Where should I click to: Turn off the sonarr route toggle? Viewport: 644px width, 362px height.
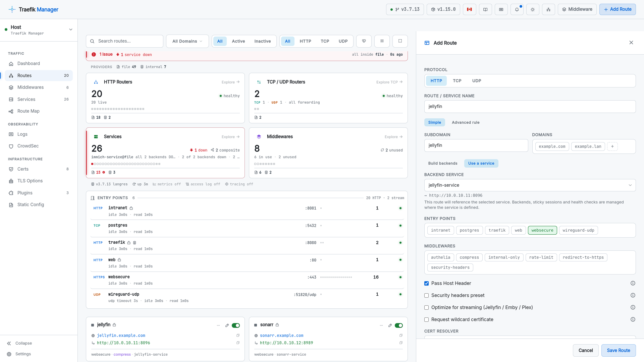[399, 325]
